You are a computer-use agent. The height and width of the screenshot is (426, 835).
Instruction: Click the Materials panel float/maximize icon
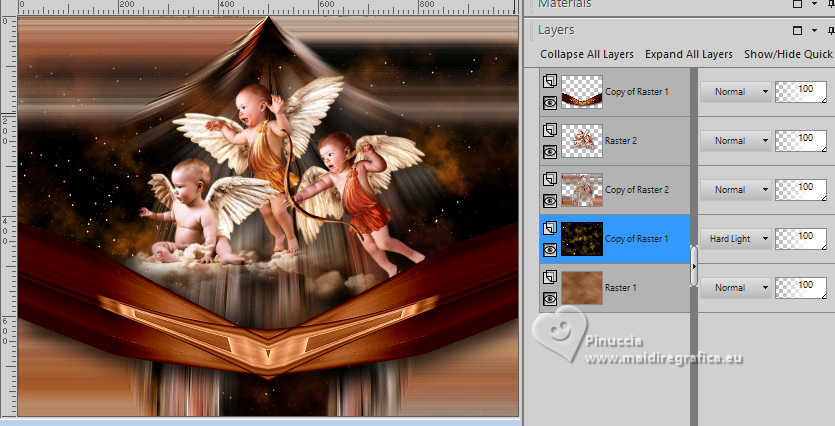(797, 4)
